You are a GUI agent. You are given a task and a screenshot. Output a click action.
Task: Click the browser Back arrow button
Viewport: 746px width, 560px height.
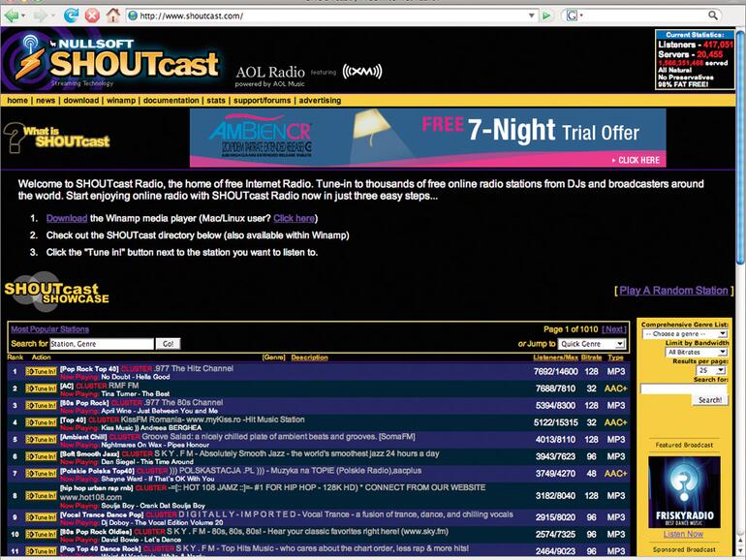coord(12,16)
